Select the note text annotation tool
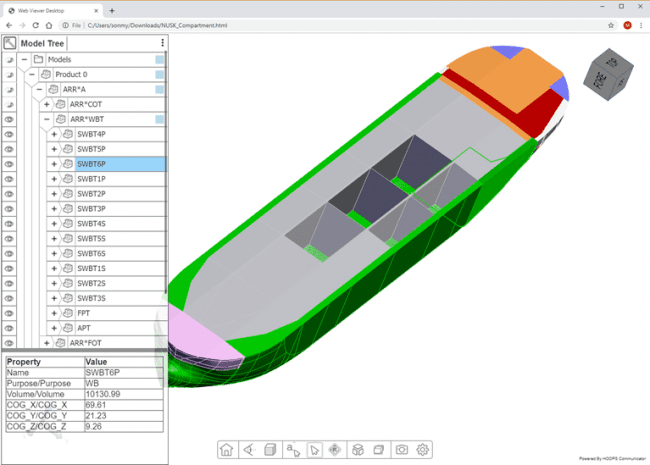The width and height of the screenshot is (650, 465). point(292,450)
